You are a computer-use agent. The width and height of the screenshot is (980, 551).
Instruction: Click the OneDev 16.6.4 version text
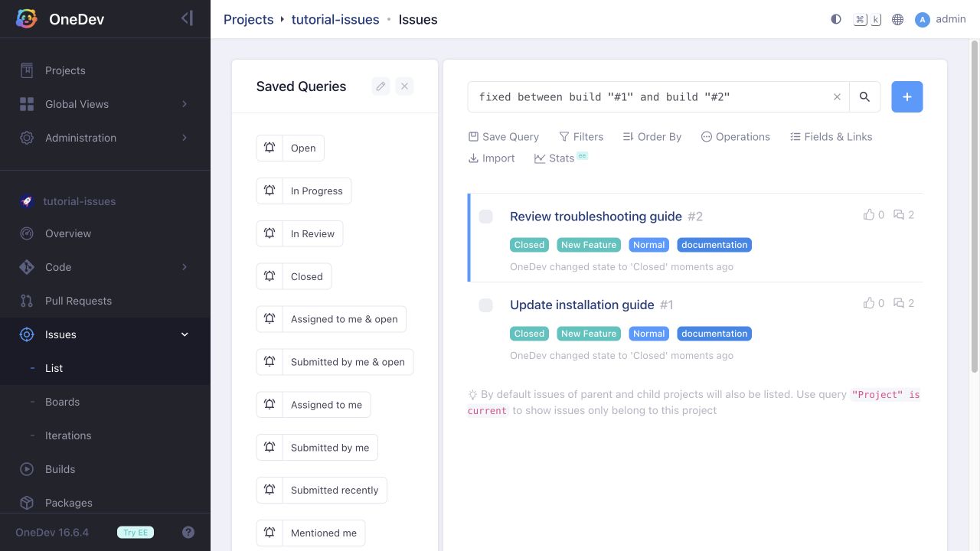click(x=52, y=533)
